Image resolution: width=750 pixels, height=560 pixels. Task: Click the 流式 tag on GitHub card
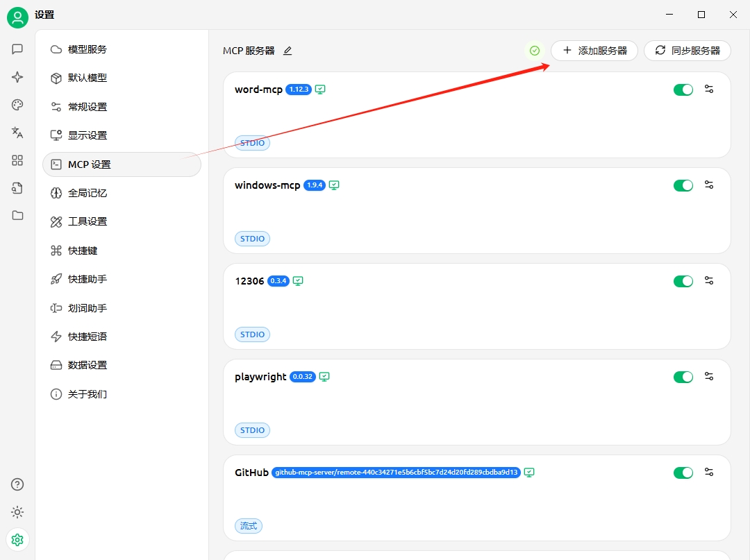point(248,526)
